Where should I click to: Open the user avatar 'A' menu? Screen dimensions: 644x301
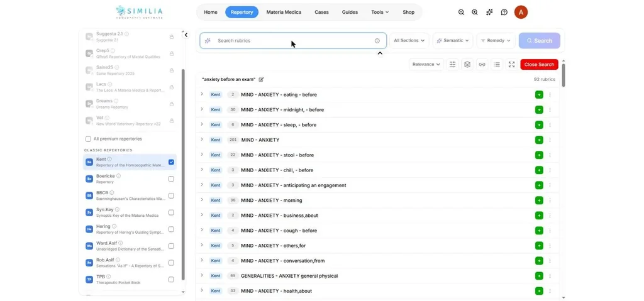[521, 13]
